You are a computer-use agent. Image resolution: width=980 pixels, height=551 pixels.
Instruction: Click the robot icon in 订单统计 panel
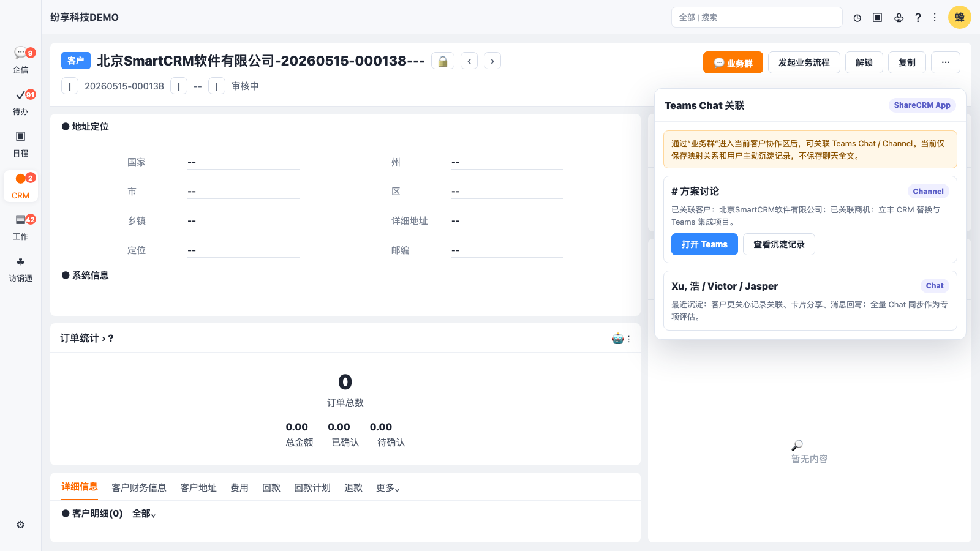click(618, 339)
